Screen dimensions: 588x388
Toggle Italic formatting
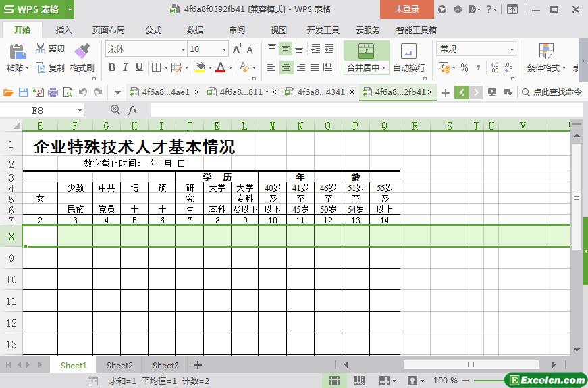126,67
